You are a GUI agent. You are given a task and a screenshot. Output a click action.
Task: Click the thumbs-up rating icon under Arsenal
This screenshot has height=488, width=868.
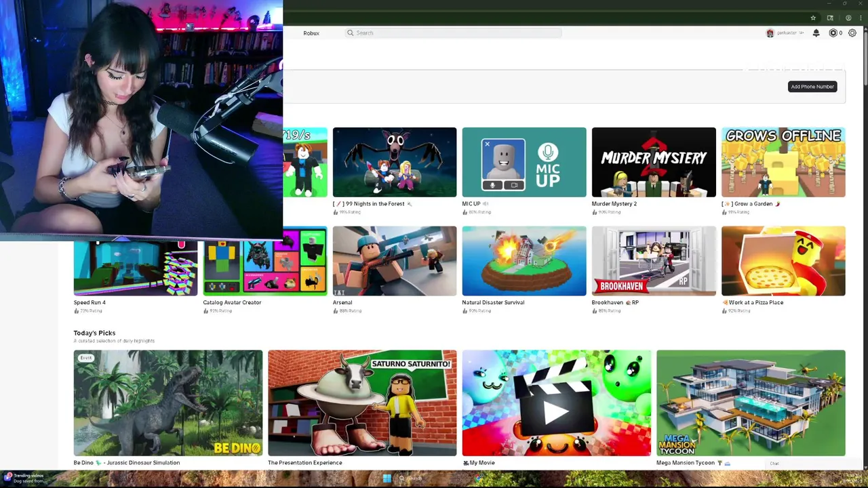tap(335, 311)
